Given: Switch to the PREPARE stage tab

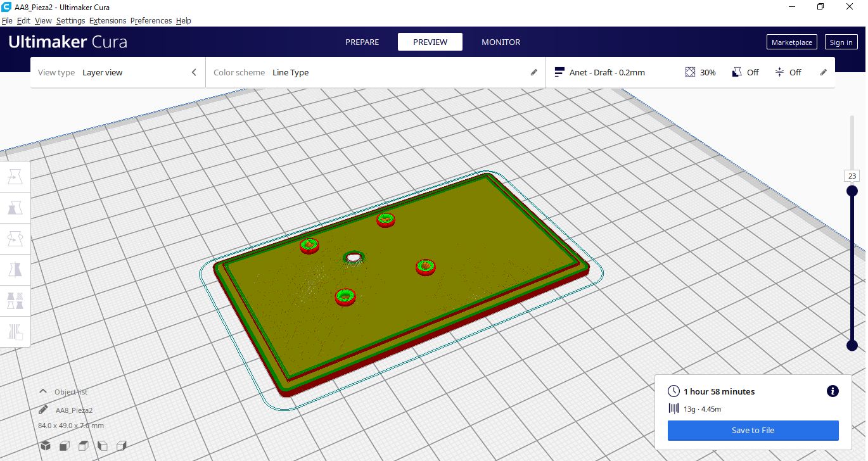Looking at the screenshot, I should click(362, 42).
